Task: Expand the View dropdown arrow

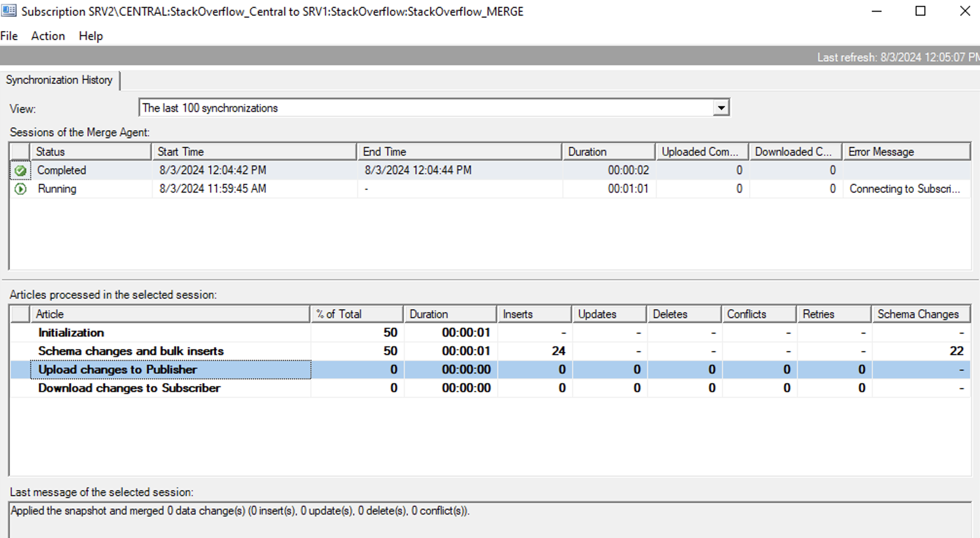Action: (721, 108)
